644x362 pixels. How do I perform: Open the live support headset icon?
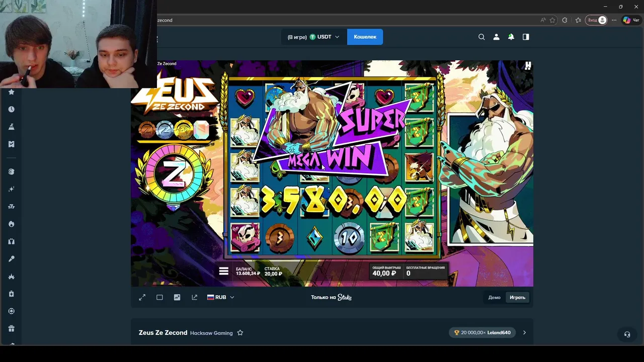coord(627,334)
